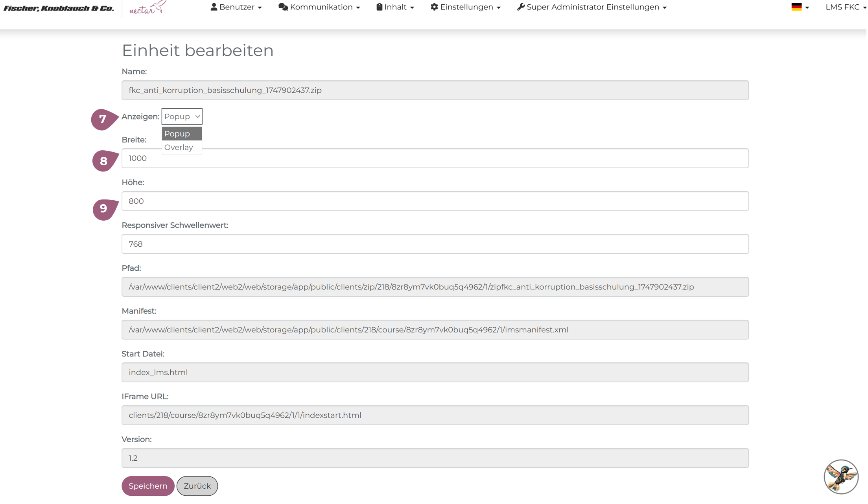Click the Speichern button
This screenshot has width=868, height=504.
coord(148,487)
